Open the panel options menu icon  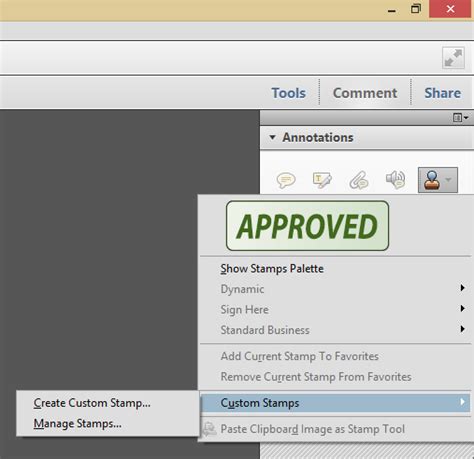pyautogui.click(x=461, y=118)
